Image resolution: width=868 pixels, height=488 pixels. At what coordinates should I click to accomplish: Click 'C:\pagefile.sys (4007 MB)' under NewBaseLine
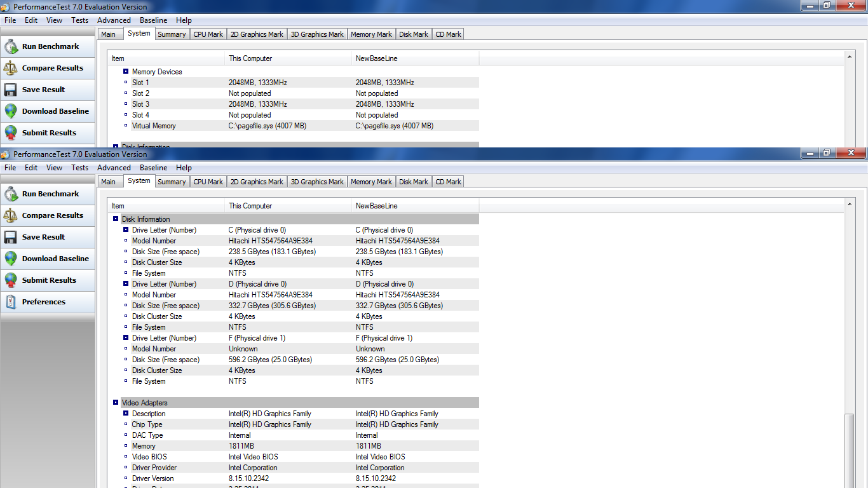click(395, 126)
